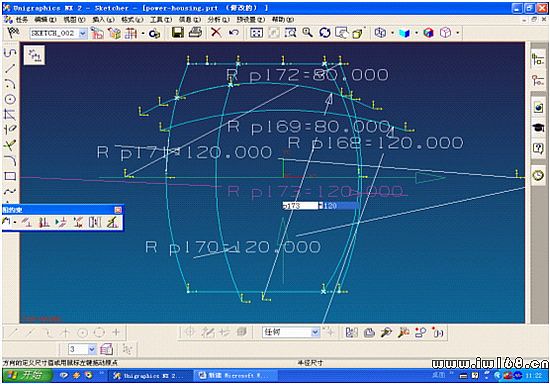The width and height of the screenshot is (550, 384).
Task: Select the Rectangle tool in left toolbar
Action: tap(10, 176)
